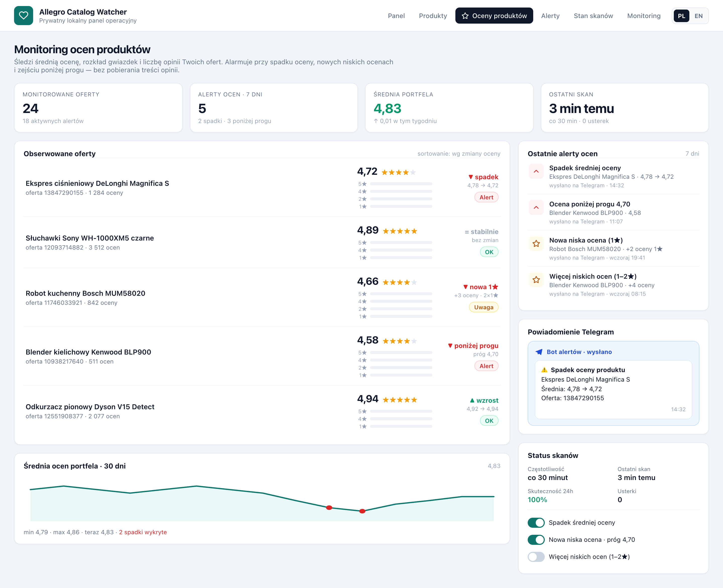Click 2 spadki wykryte text

coord(143,533)
